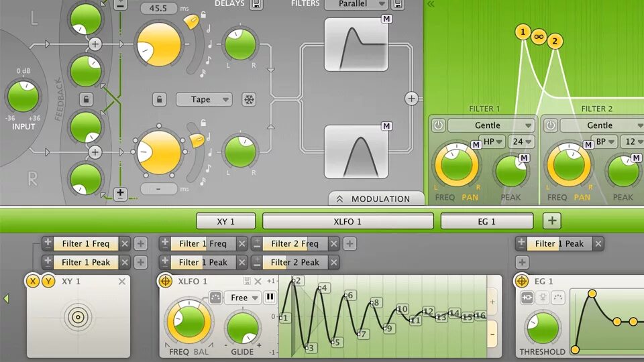Click the Filter 1 Freq slot under XY 1

coord(86,244)
